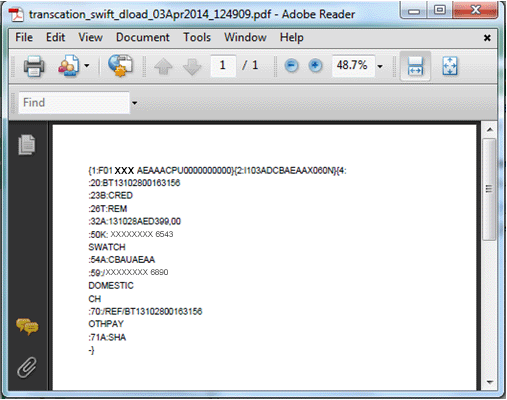The image size is (507, 400).
Task: Open the zoom percentage dropdown arrow
Action: click(380, 66)
